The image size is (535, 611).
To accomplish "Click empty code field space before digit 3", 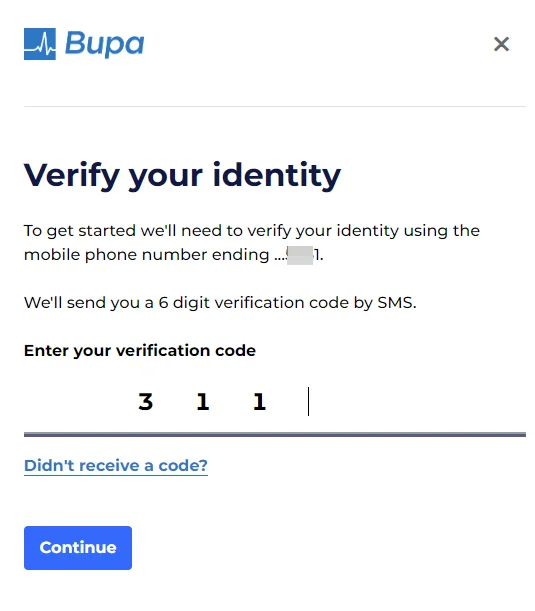I will (78, 401).
